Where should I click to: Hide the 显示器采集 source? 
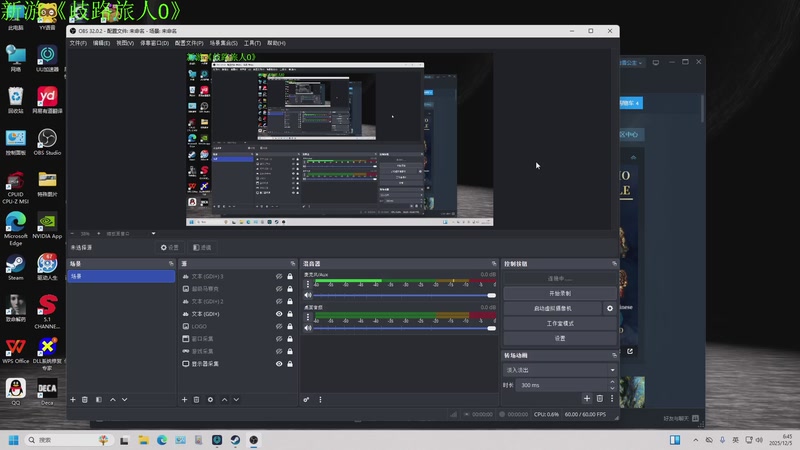(x=279, y=364)
